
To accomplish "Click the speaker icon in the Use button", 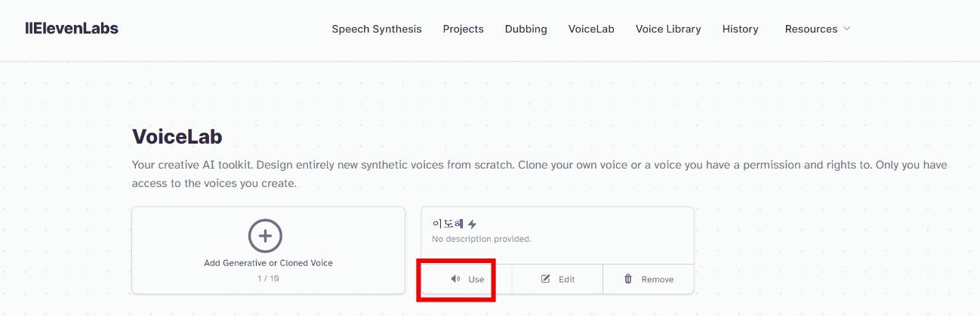I will pos(455,279).
